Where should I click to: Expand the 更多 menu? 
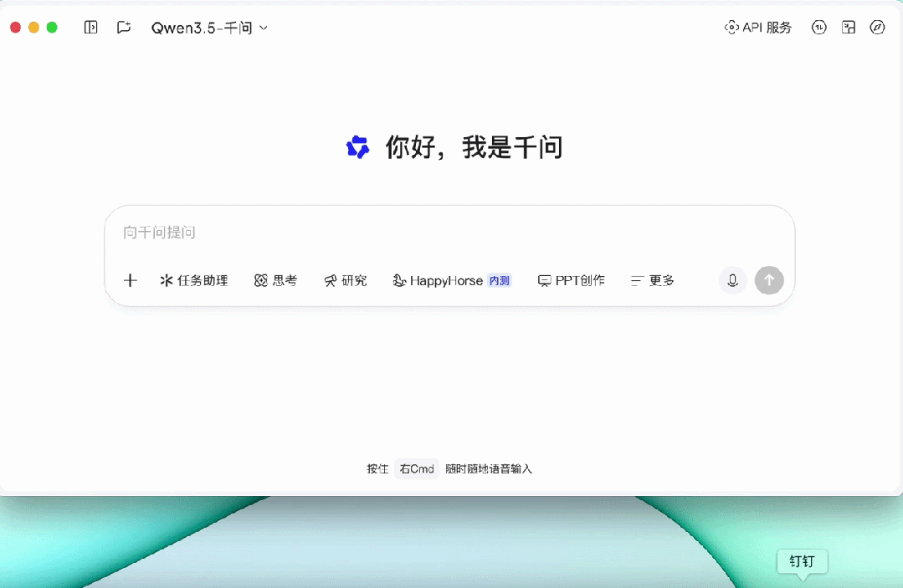click(653, 280)
